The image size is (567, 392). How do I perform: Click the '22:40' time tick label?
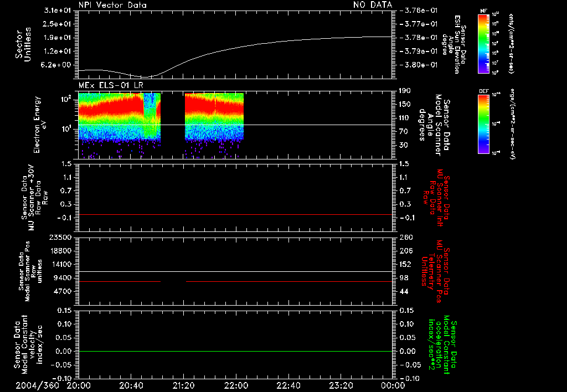pos(288,385)
